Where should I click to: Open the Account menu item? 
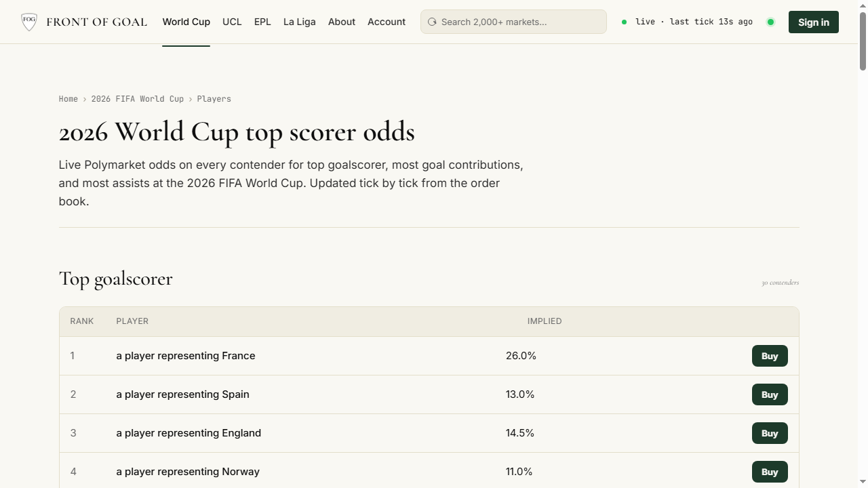pos(387,22)
